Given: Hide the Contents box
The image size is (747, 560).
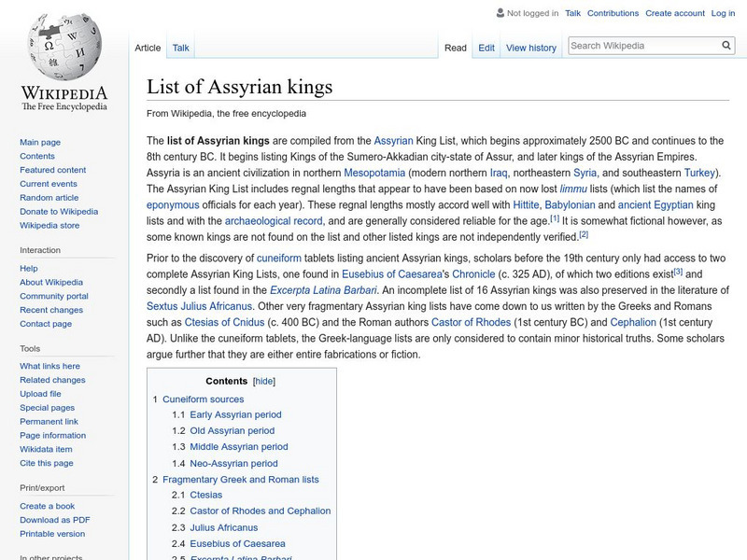Looking at the screenshot, I should coord(264,381).
